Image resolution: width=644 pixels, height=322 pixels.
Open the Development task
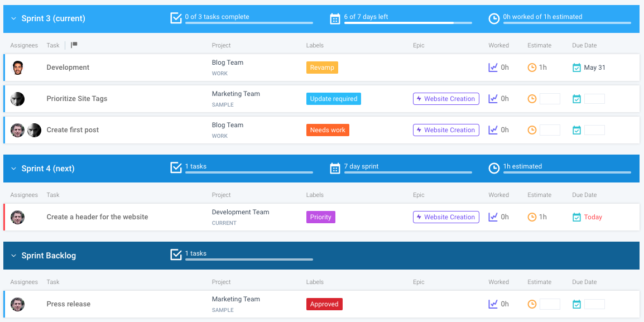click(68, 68)
